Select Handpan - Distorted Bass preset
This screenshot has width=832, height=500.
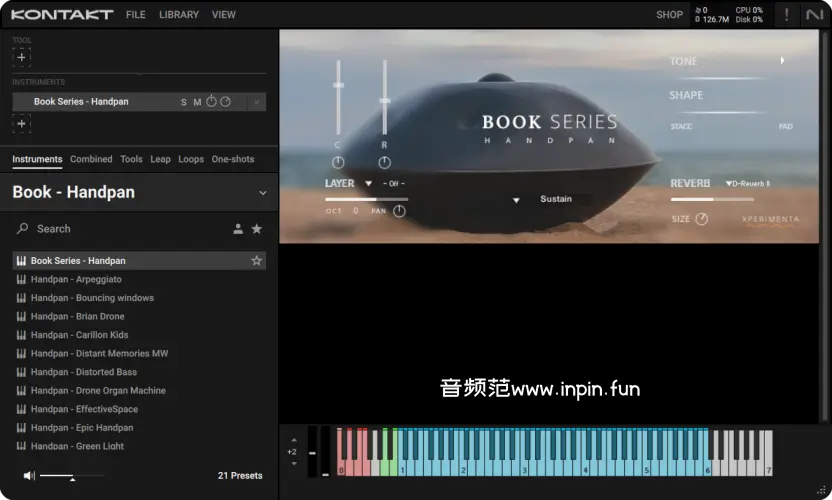139,372
